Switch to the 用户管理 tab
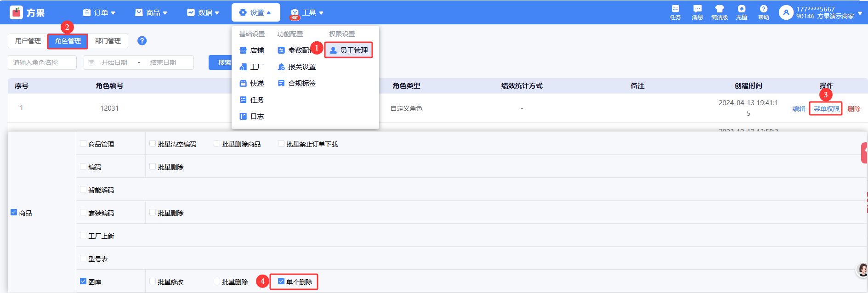 pyautogui.click(x=28, y=41)
